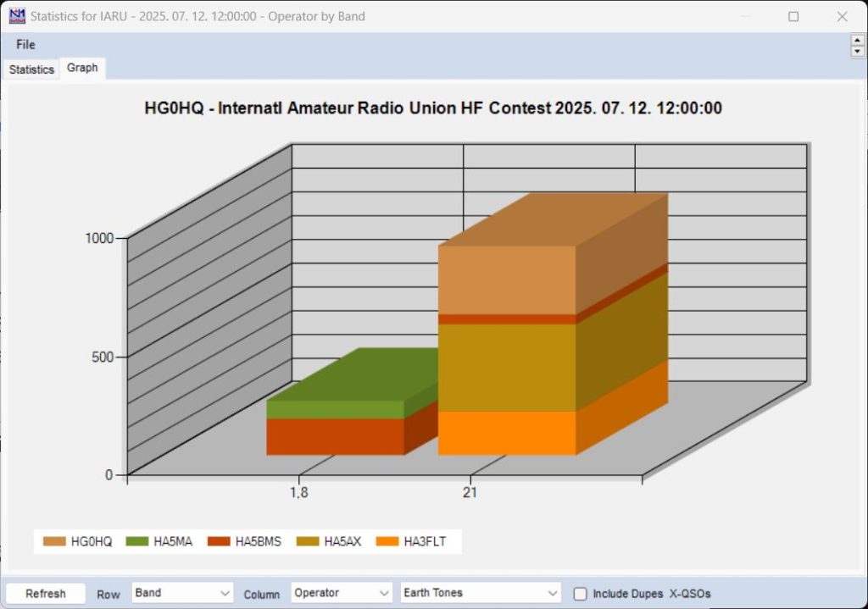Click the chart title HG0HQ contest text
868x609 pixels.
[433, 108]
